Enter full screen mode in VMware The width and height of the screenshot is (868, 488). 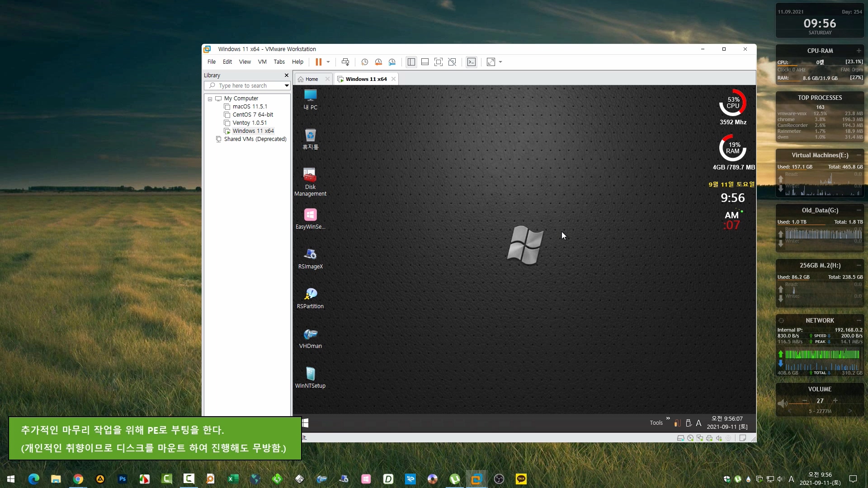[438, 62]
